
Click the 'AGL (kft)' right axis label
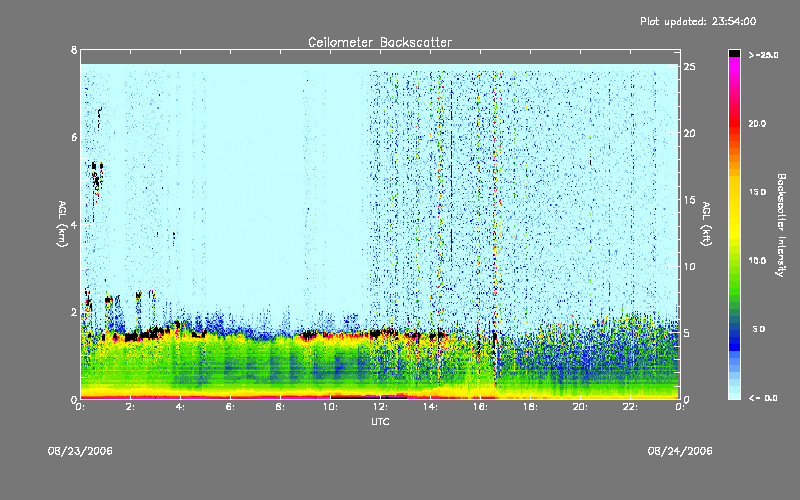(706, 224)
